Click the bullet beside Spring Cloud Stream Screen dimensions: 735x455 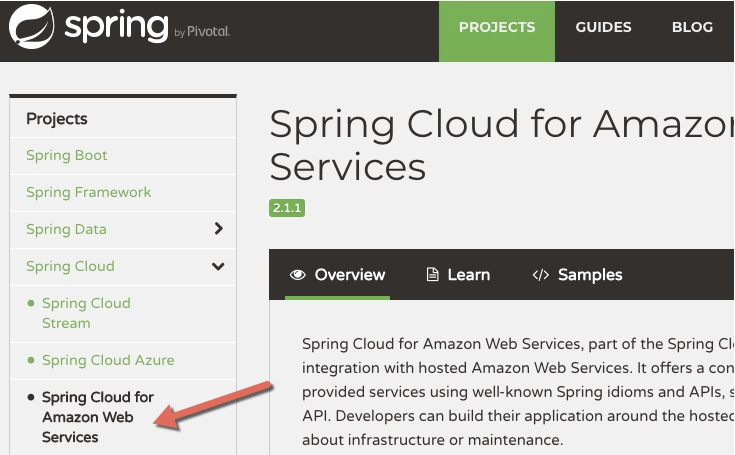coord(31,303)
